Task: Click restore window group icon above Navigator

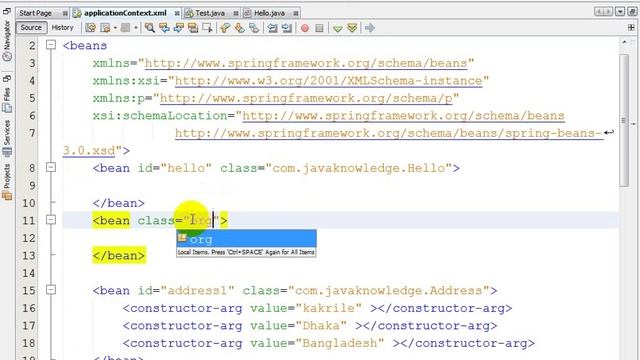Action: coord(7,11)
